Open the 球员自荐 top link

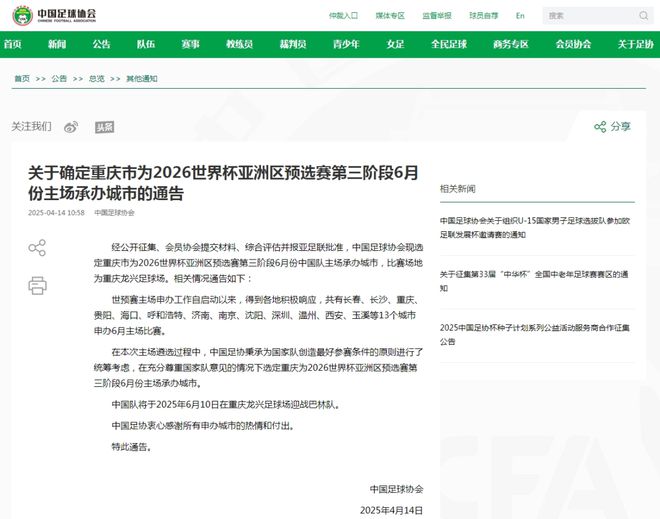click(484, 16)
